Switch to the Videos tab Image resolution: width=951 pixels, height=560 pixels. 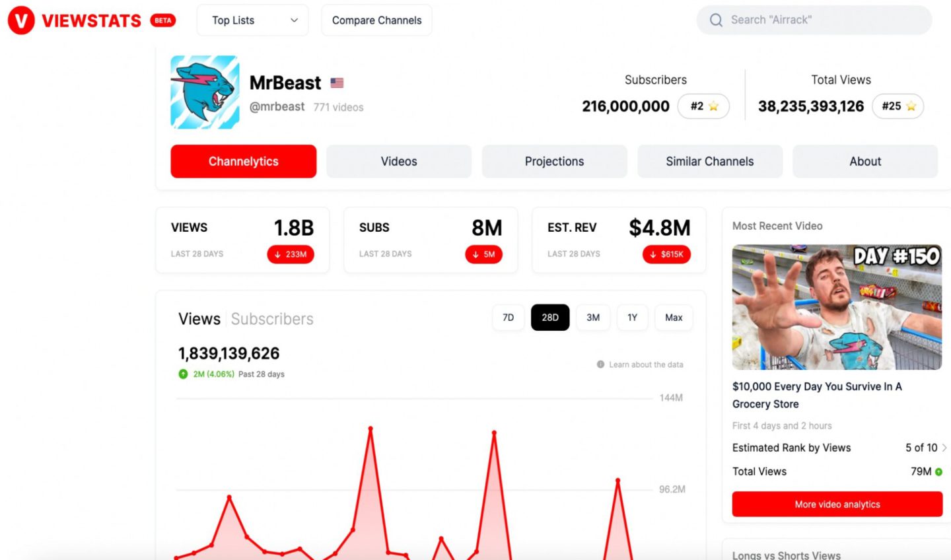399,161
